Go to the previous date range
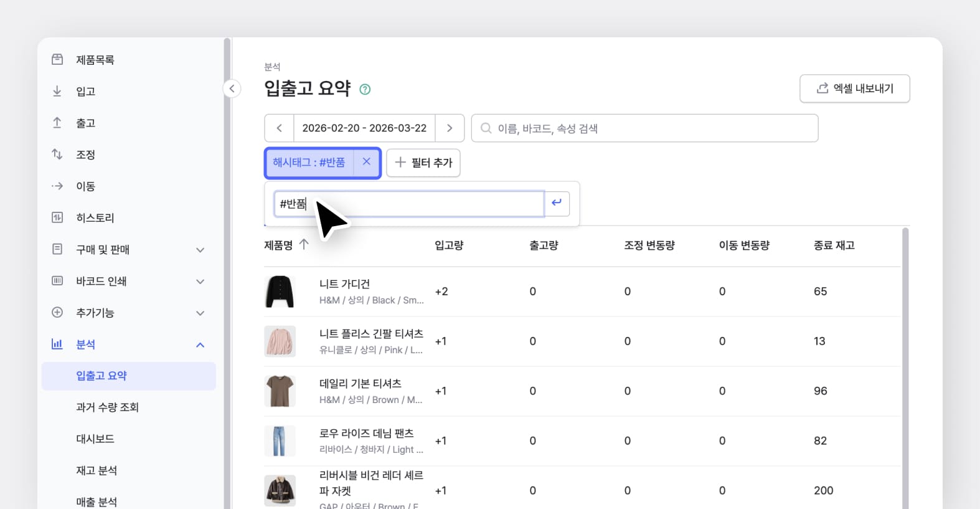 pos(279,128)
